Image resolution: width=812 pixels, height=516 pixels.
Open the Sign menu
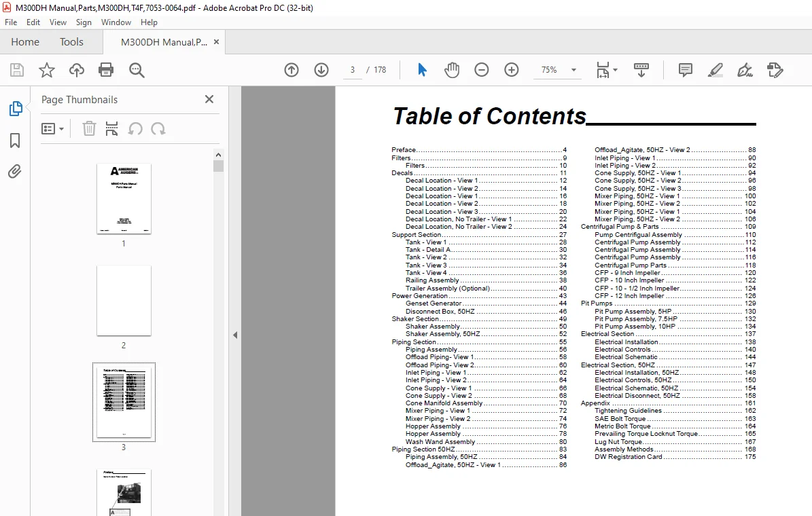click(x=84, y=22)
